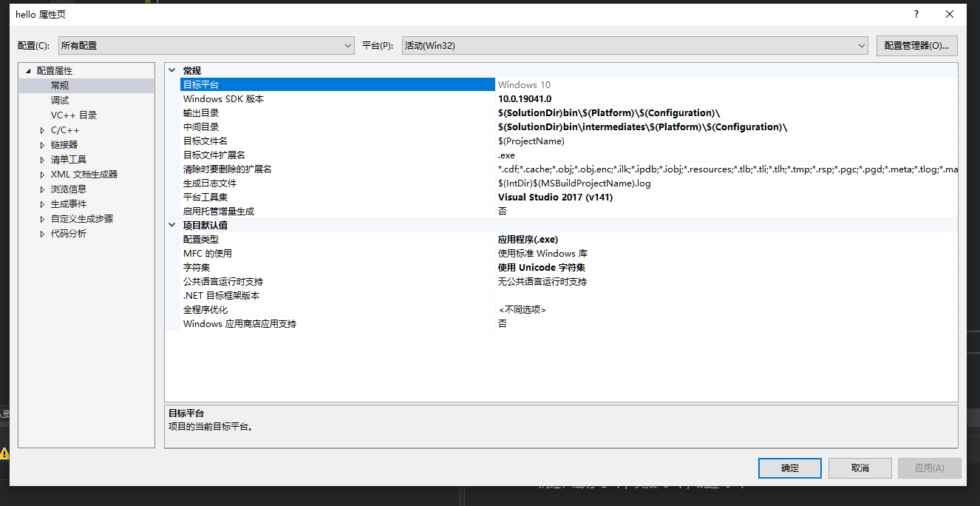Click the MFC 的使用 property value
980x506 pixels.
click(x=542, y=254)
